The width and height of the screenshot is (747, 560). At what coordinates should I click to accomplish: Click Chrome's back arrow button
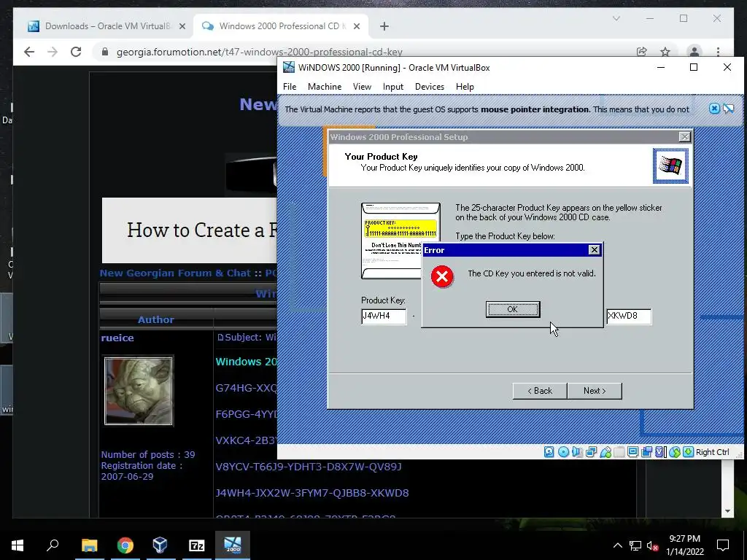29,52
